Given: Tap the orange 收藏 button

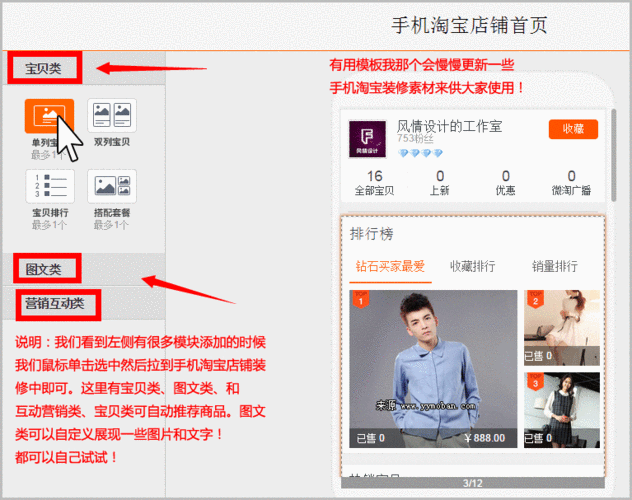Looking at the screenshot, I should [x=573, y=129].
